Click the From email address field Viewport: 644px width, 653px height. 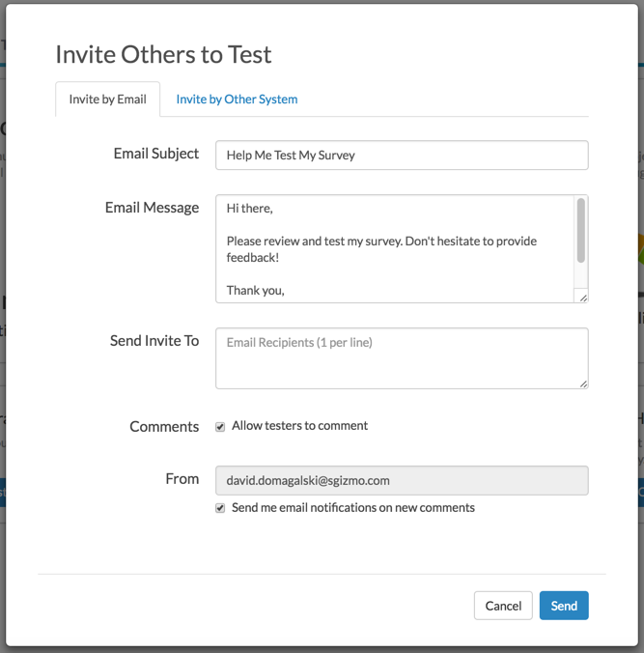point(402,480)
